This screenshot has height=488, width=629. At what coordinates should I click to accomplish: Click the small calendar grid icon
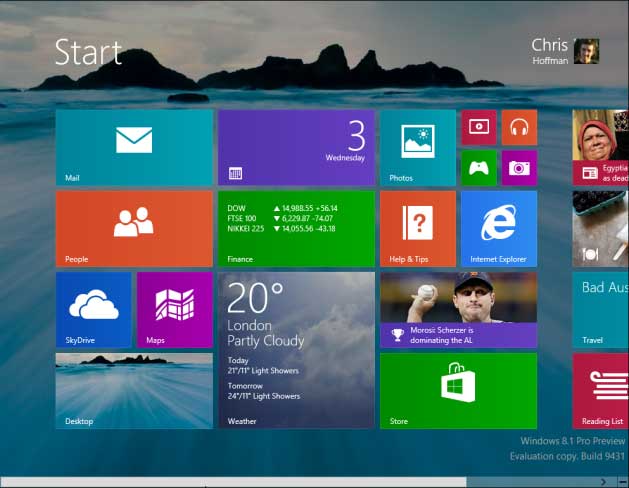click(x=235, y=173)
